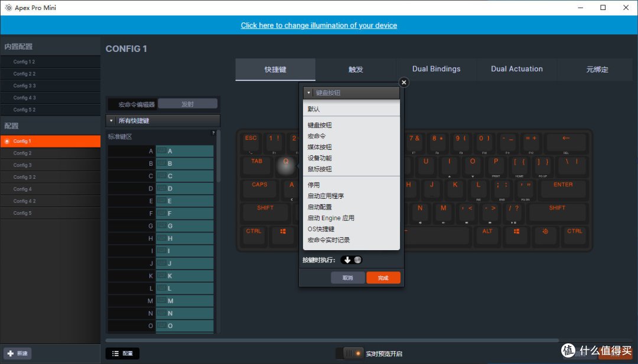Switch to the 快捷键 tab

pyautogui.click(x=275, y=70)
